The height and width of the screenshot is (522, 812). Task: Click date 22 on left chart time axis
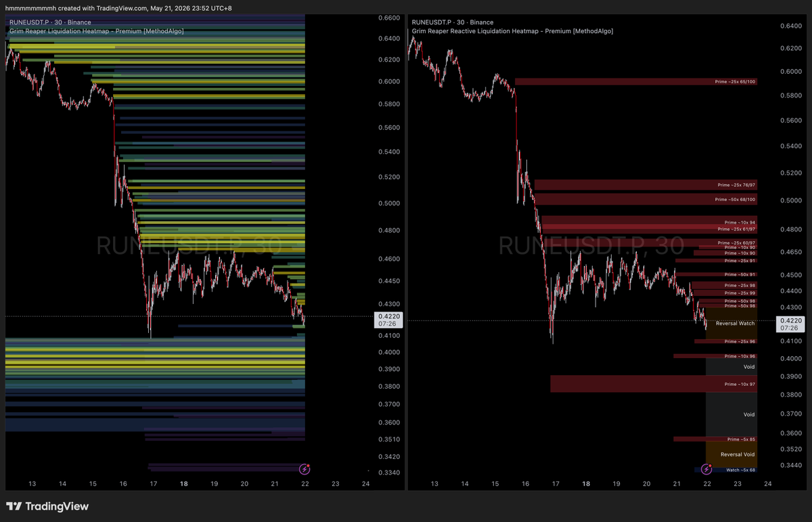coord(305,484)
